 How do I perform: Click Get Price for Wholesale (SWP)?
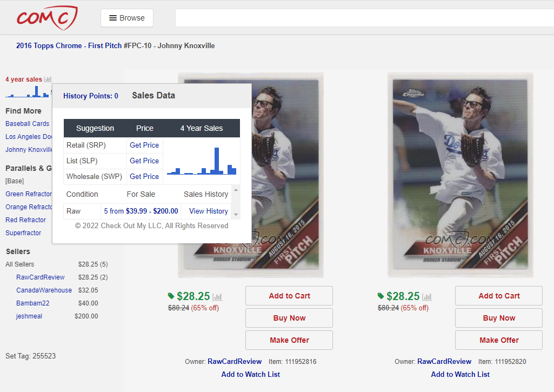(x=144, y=176)
